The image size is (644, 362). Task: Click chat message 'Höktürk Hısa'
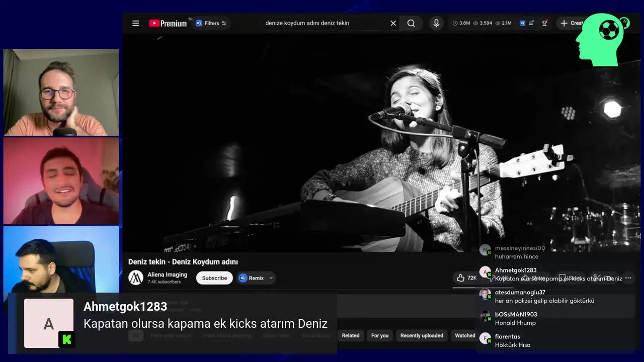[x=513, y=345]
